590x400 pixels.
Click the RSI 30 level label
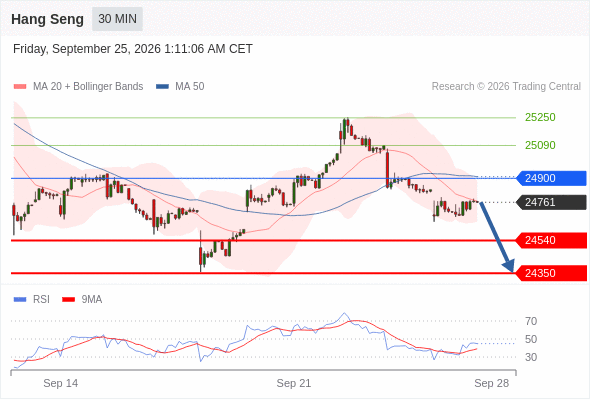[531, 357]
